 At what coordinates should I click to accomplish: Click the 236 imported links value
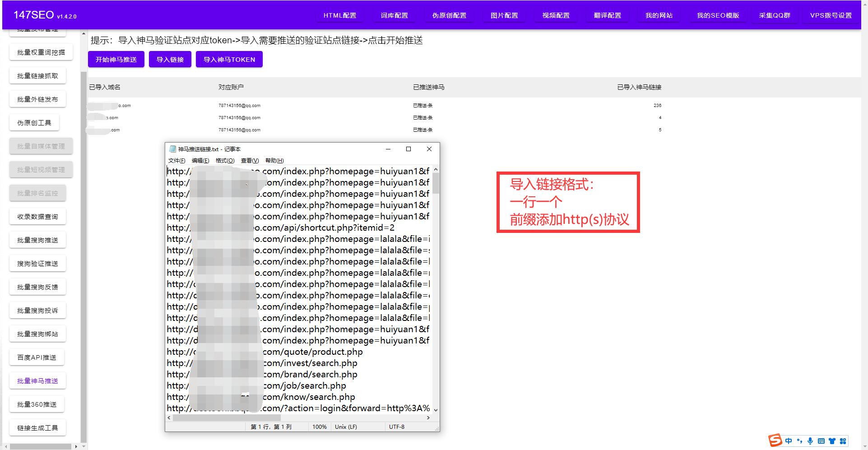tap(657, 106)
